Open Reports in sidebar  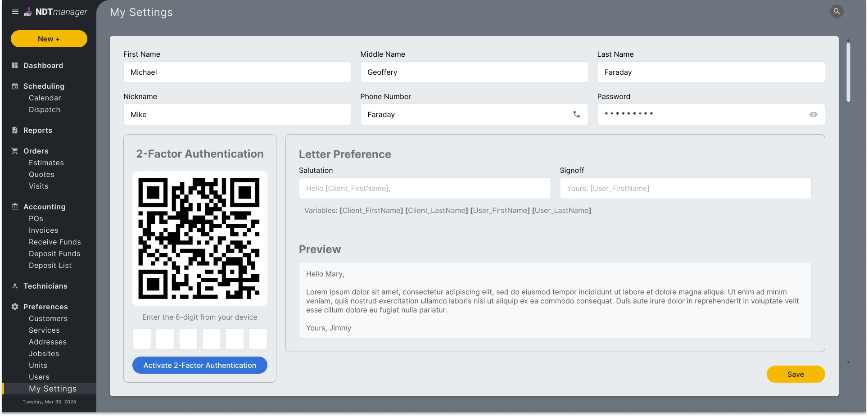pos(38,130)
